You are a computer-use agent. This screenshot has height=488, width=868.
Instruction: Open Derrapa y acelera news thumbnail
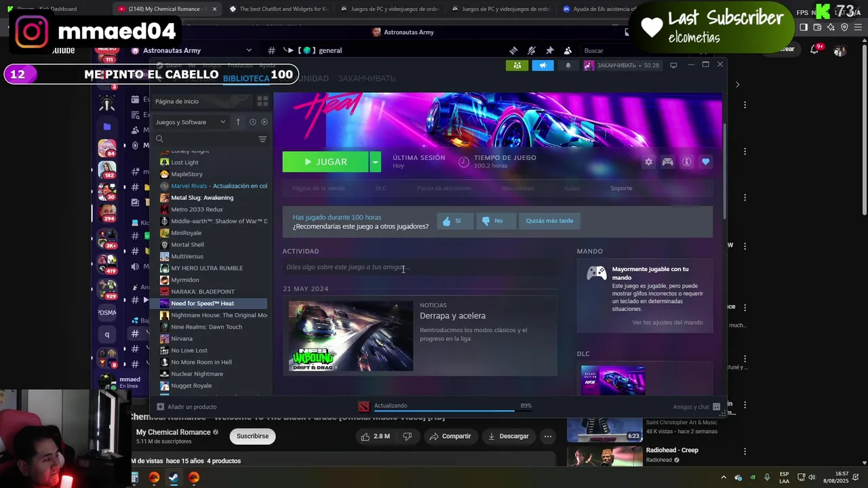351,335
